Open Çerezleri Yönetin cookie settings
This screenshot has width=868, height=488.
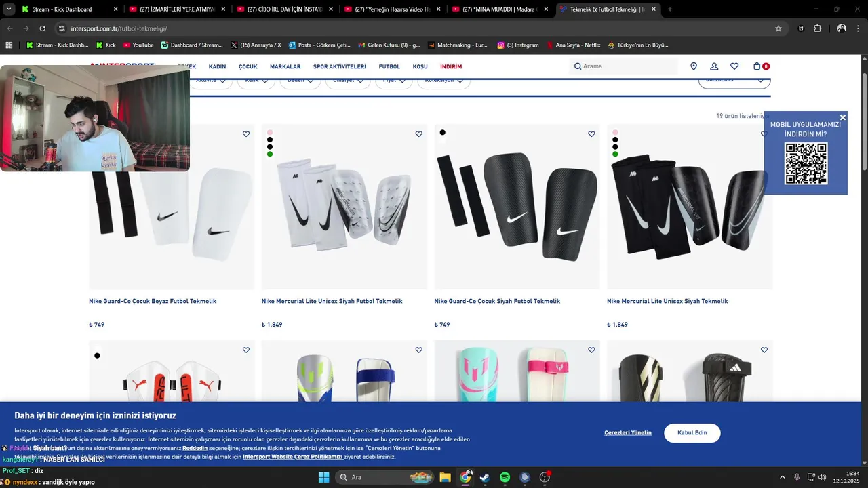pyautogui.click(x=628, y=433)
